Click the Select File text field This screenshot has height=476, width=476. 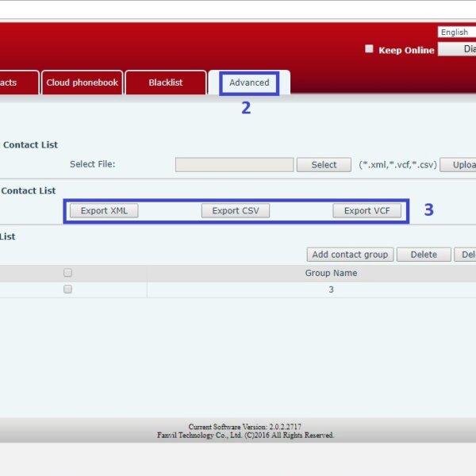click(x=234, y=165)
